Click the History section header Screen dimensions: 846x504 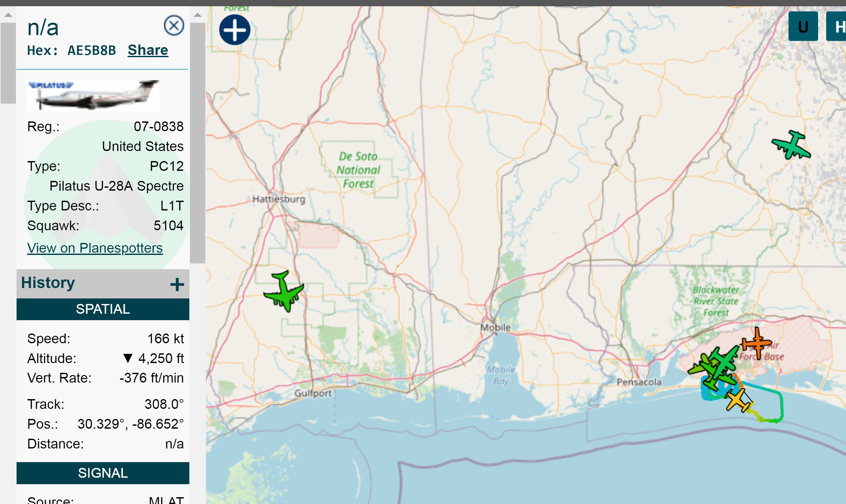coord(103,283)
